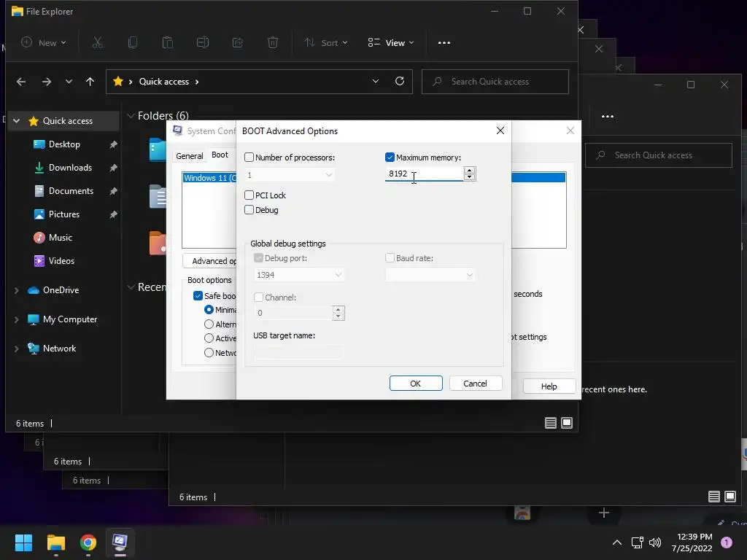Increase the Maximum memory value with up spinner
Image resolution: width=747 pixels, height=560 pixels.
coord(469,170)
